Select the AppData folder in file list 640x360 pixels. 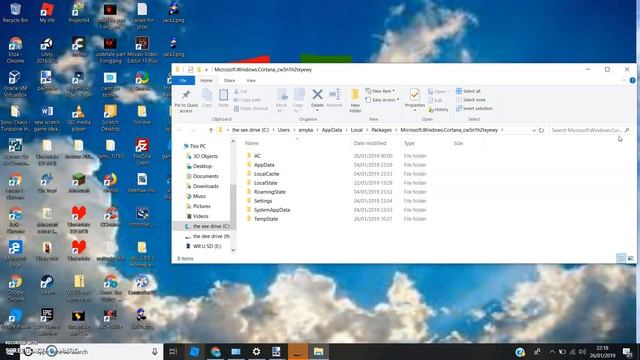click(x=264, y=165)
